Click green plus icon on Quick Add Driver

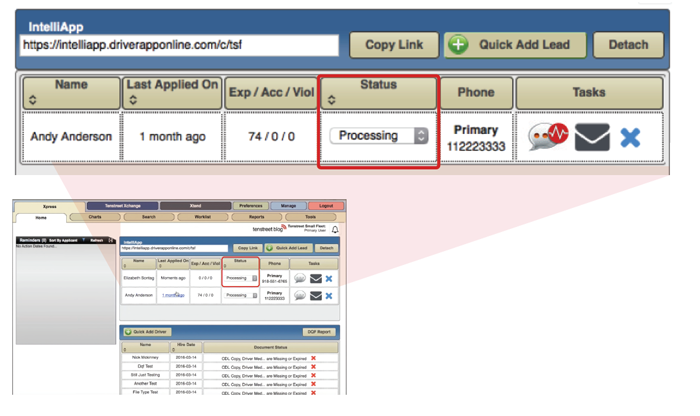pos(128,332)
